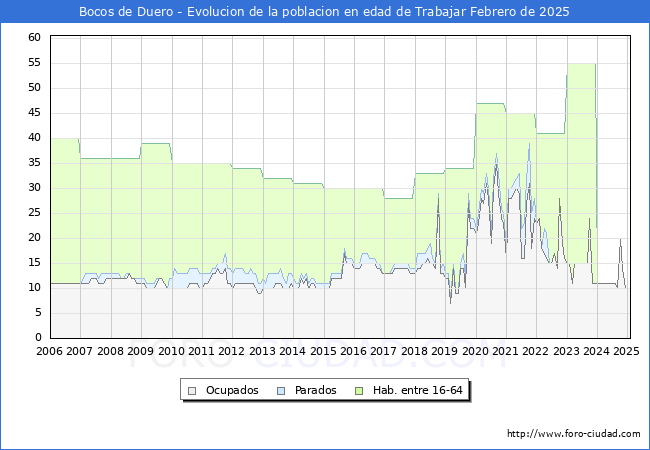This screenshot has width=650, height=450.
Task: Open the http://www.foro-ciudad.com link
Action: tap(574, 434)
